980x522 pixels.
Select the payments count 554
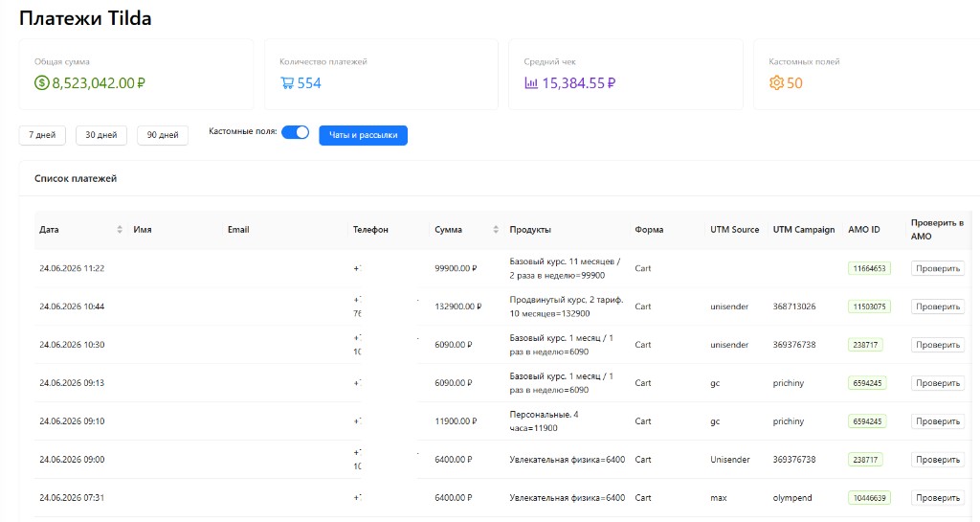[x=309, y=83]
